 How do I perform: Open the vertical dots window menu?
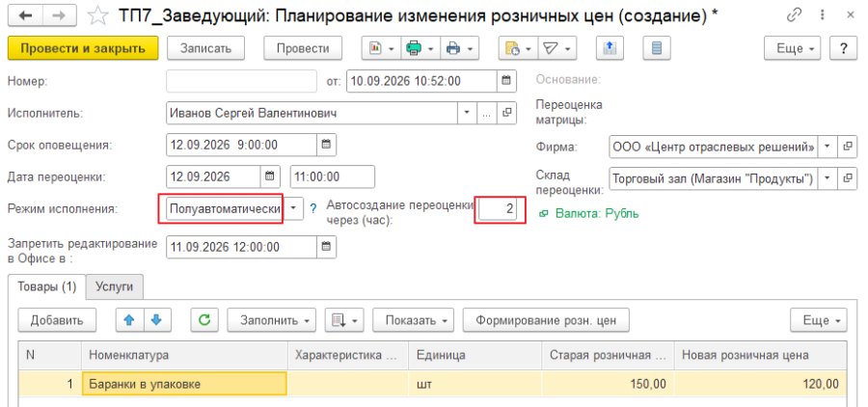point(825,16)
